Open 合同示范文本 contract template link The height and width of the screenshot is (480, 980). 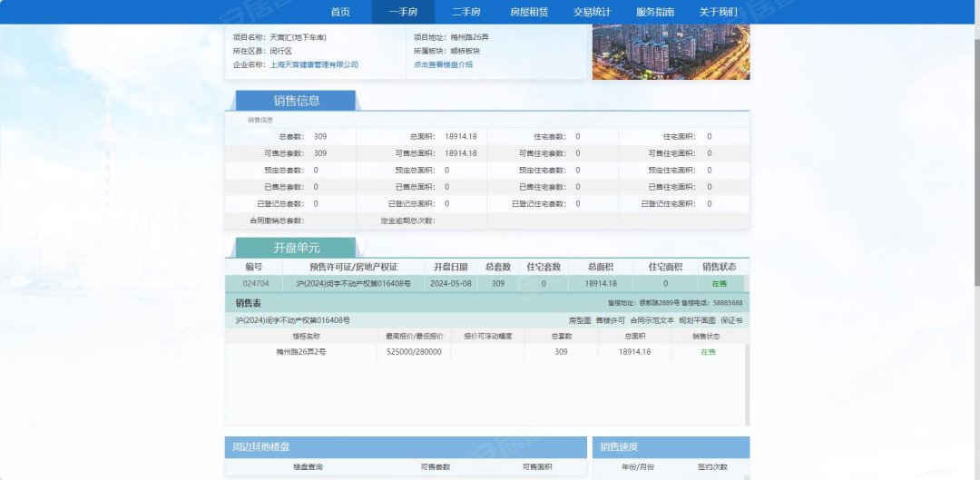click(652, 320)
